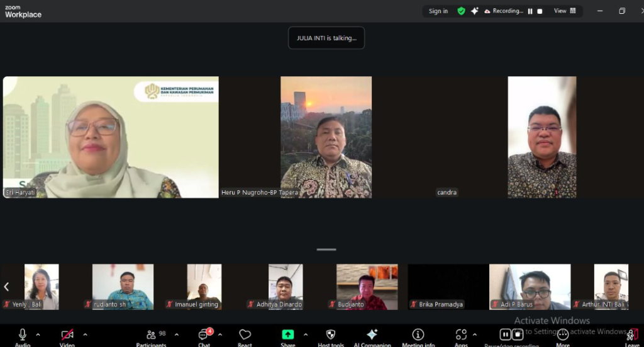Image resolution: width=644 pixels, height=347 pixels.
Task: Open the View layout menu
Action: pos(564,11)
